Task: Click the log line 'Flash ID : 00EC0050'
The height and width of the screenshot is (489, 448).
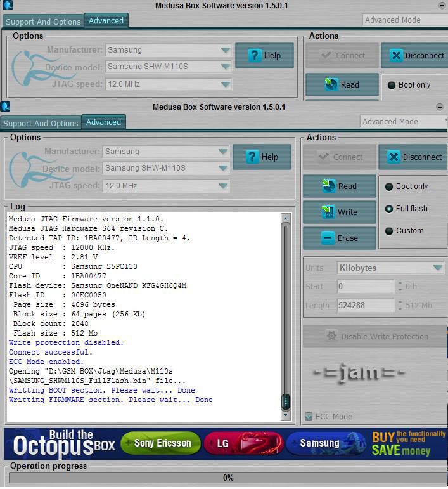Action: click(x=57, y=295)
